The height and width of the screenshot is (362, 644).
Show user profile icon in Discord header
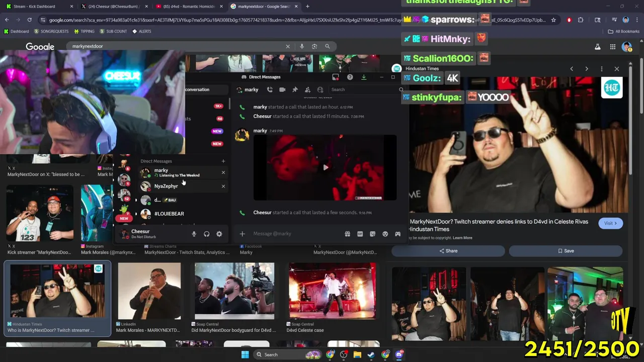point(320,89)
